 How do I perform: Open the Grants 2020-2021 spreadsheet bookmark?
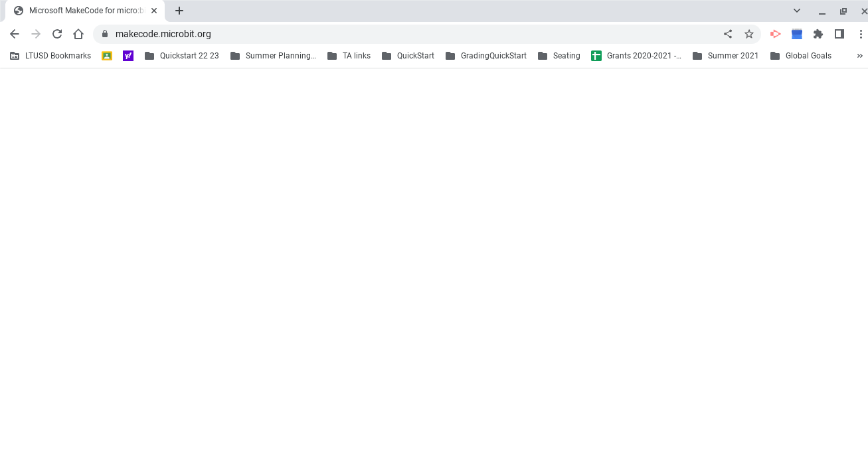637,56
